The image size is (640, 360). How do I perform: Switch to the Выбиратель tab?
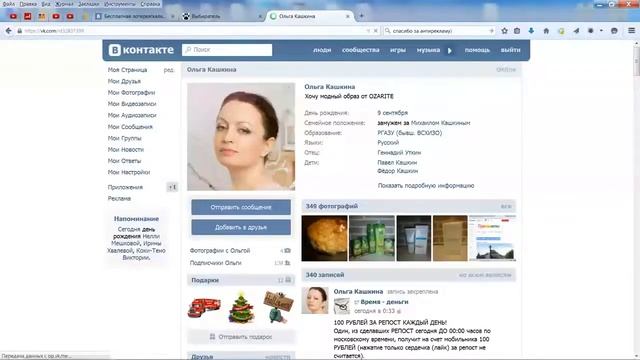(x=220, y=16)
